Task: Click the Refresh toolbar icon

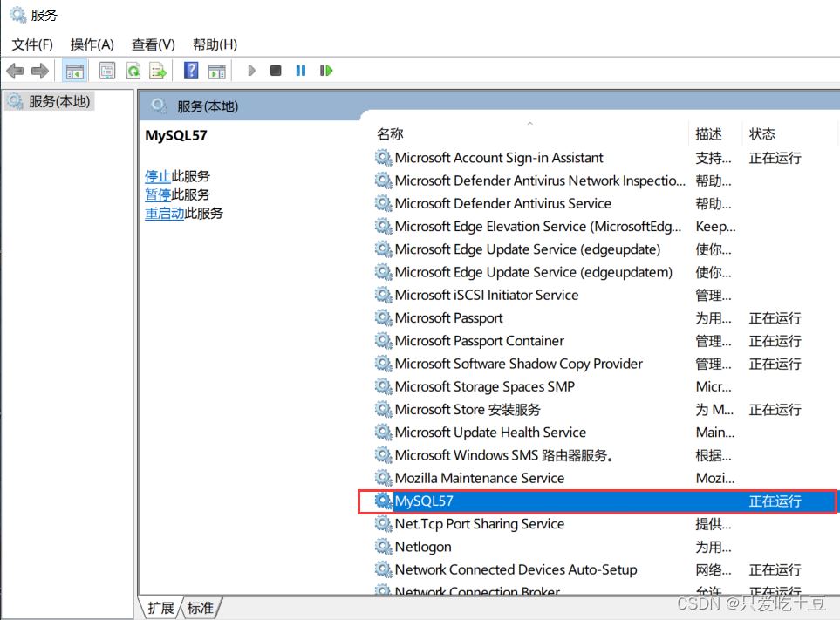Action: pyautogui.click(x=133, y=71)
